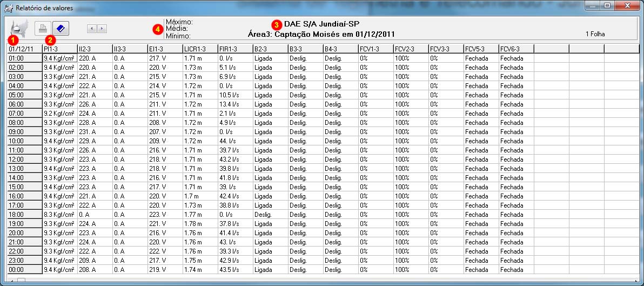Viewport: 644px width, 286px height.
Task: Select the PI1-3 column header
Action: pos(59,49)
